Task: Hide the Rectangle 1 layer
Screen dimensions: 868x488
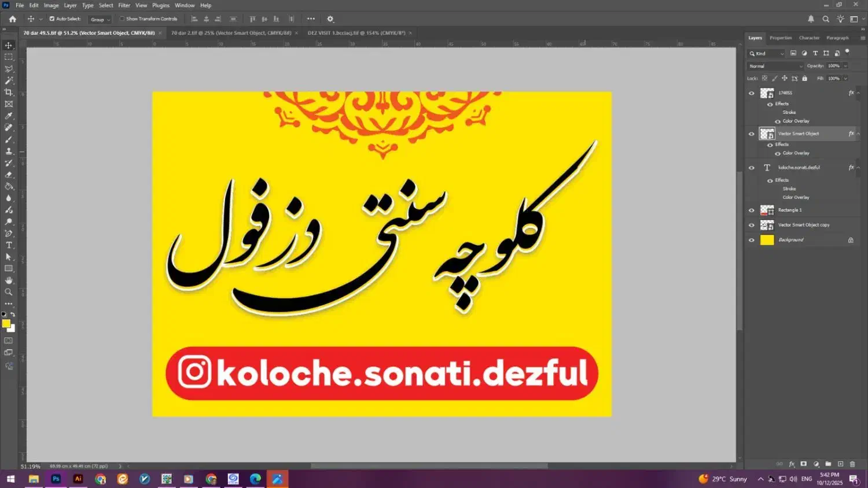Action: [x=752, y=210]
